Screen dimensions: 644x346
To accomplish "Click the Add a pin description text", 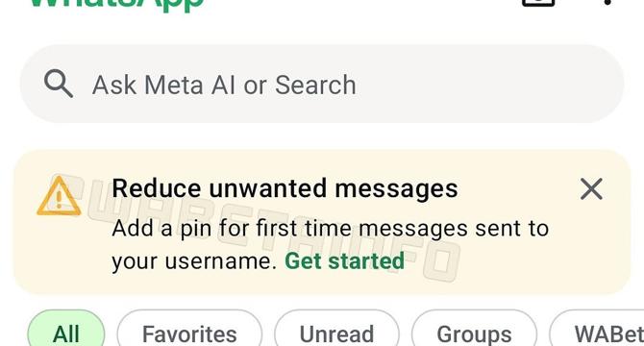I will 331,245.
